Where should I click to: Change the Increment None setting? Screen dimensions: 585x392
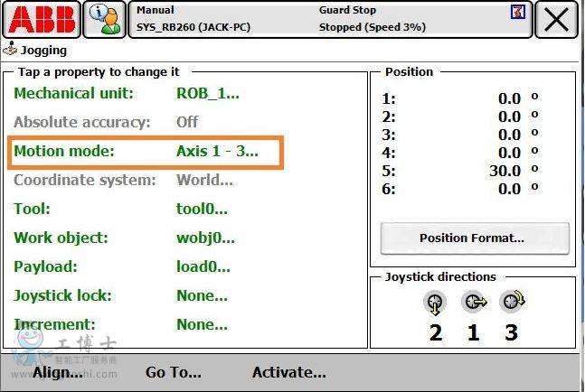202,324
